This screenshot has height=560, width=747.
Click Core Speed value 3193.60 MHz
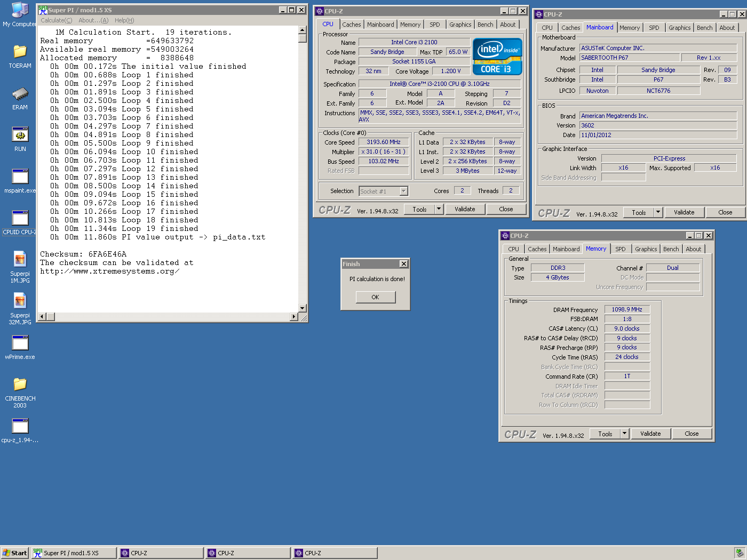384,142
